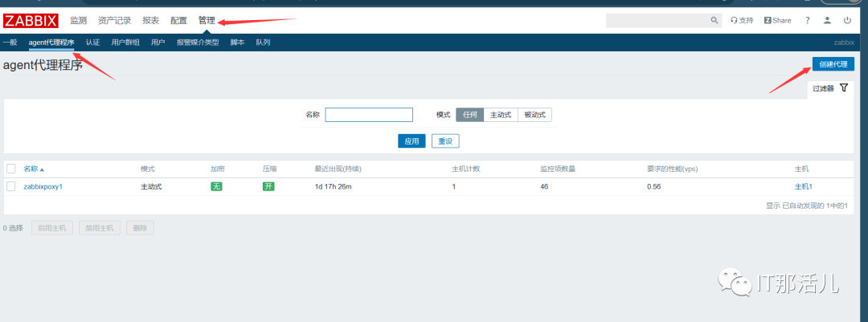This screenshot has width=868, height=322.
Task: Click the 46 items count
Action: [545, 186]
